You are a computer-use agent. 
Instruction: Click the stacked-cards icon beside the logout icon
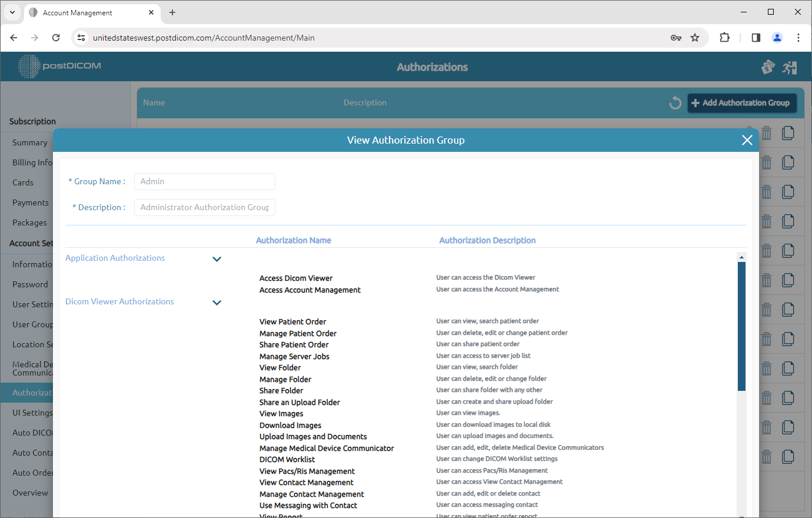[768, 67]
